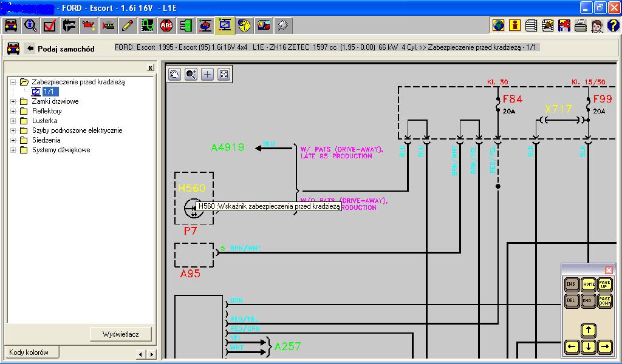This screenshot has height=364, width=622.
Task: Click the grey plug icon at toolbar end
Action: 283,25
